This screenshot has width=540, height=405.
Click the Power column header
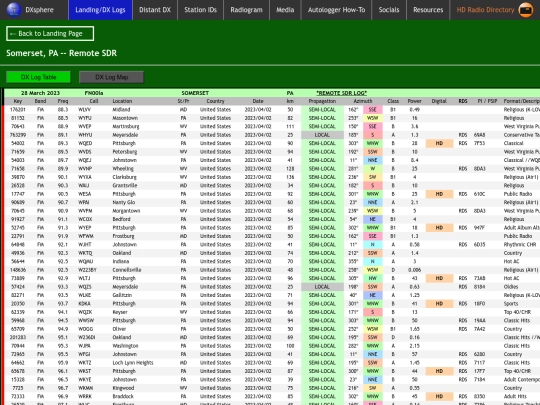click(414, 101)
